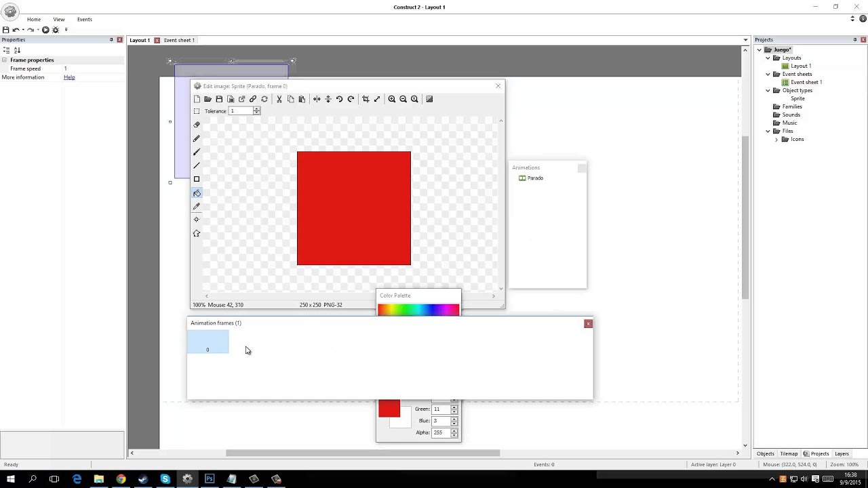Rotate image counter-clockwise
868x488 pixels.
(x=339, y=99)
